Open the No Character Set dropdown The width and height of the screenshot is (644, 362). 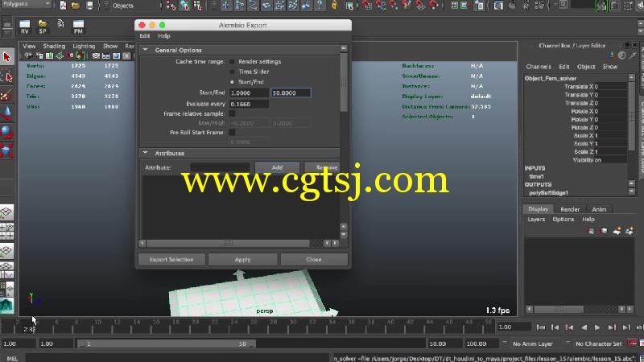coord(595,343)
